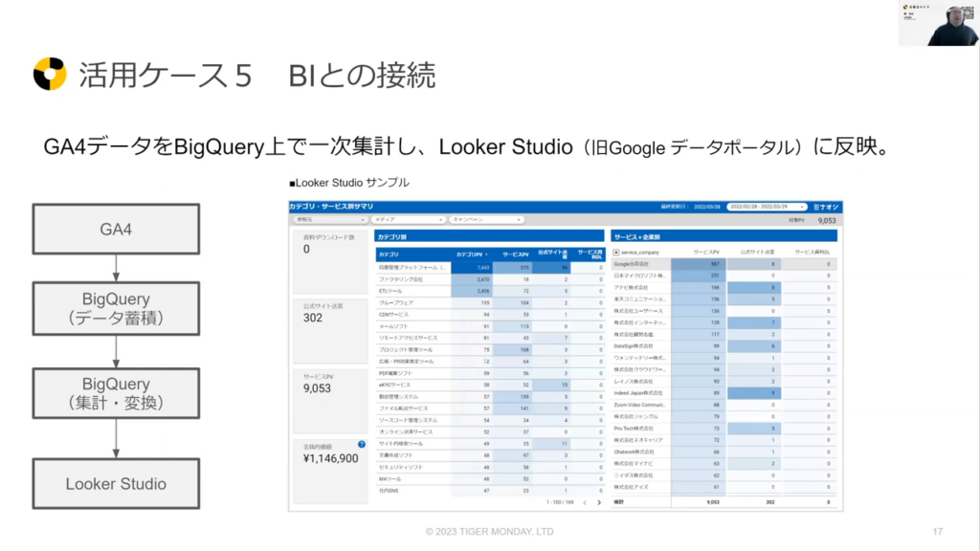Sort by the カテゴリPV column header
The image size is (980, 551).
(472, 254)
